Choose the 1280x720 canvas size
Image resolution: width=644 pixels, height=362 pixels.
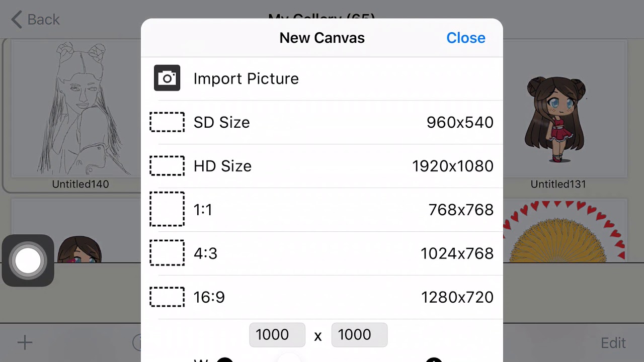457,297
